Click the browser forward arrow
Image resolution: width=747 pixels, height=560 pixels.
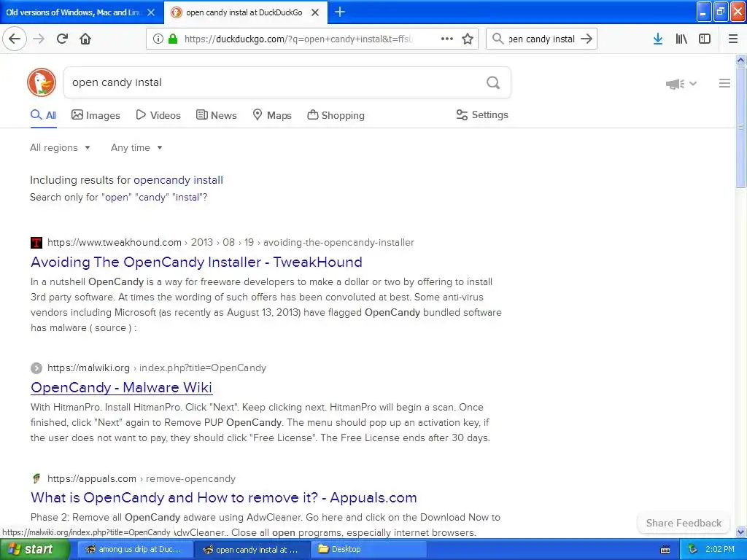coord(39,39)
